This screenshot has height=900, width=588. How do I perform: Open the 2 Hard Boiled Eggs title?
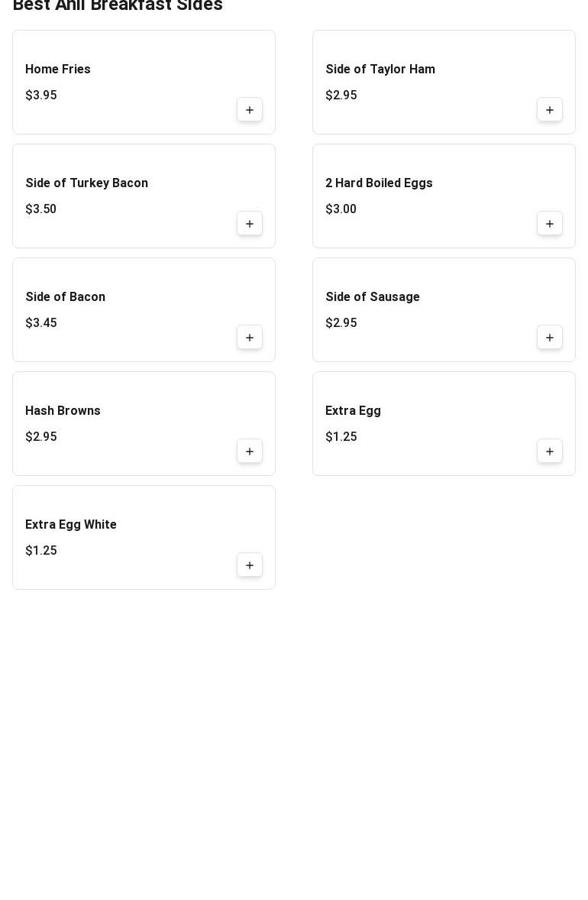coord(380,183)
